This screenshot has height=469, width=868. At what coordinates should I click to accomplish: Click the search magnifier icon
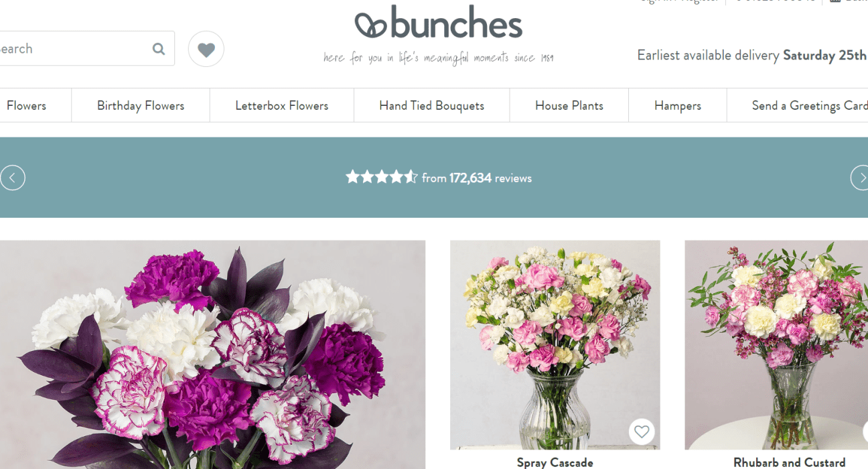click(159, 49)
